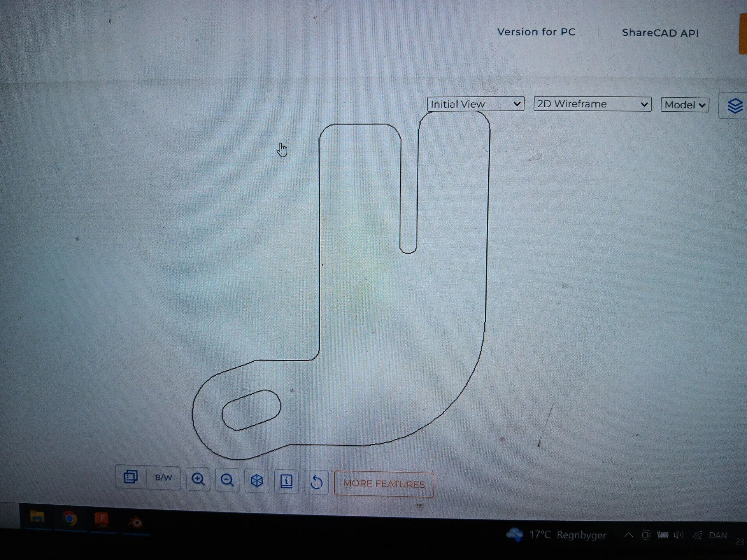
Task: Expand the Initial View dropdown
Action: tap(475, 104)
